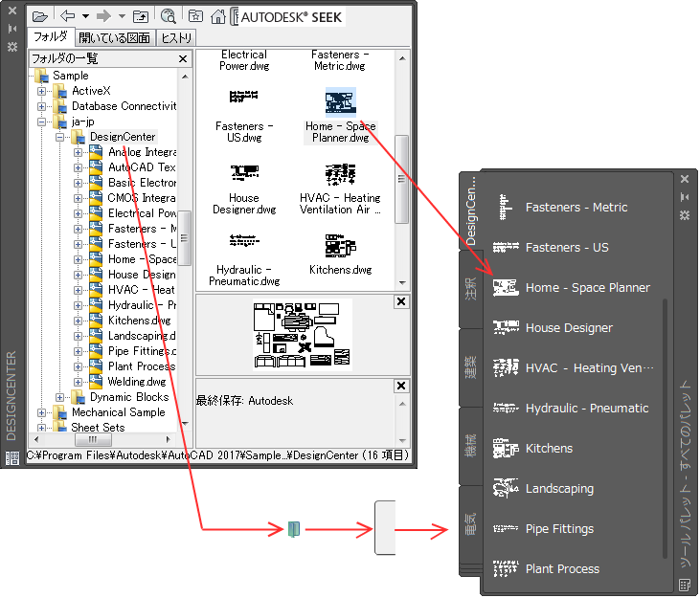Screen dimensions: 700x598
Task: Switch to 注釈 tool palette tab
Action: pyautogui.click(x=470, y=289)
